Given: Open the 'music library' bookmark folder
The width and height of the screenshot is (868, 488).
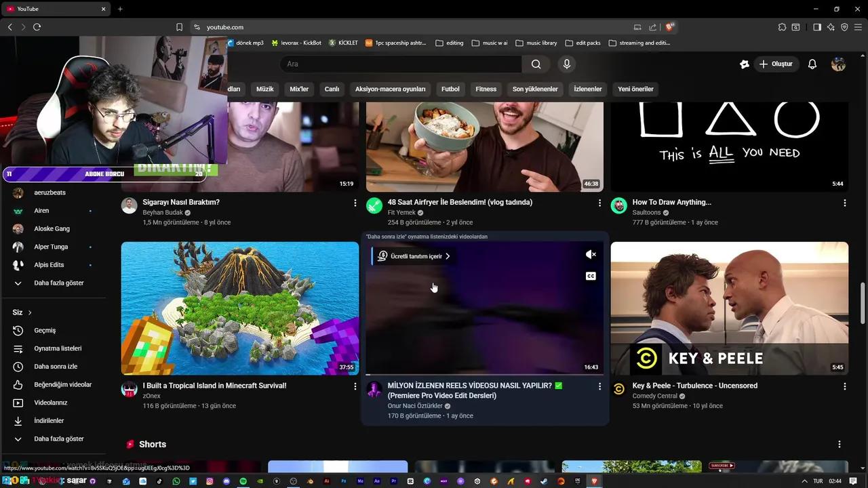Looking at the screenshot, I should click(536, 43).
